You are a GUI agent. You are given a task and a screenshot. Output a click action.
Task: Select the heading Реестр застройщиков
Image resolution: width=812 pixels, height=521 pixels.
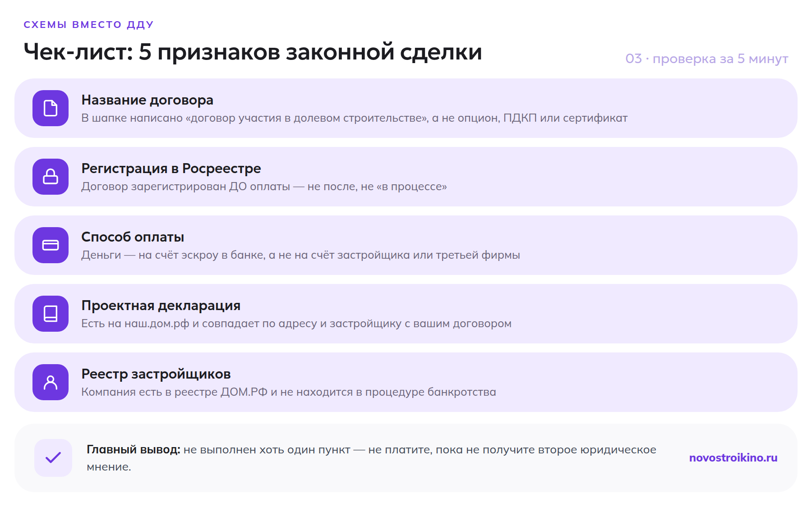[156, 374]
